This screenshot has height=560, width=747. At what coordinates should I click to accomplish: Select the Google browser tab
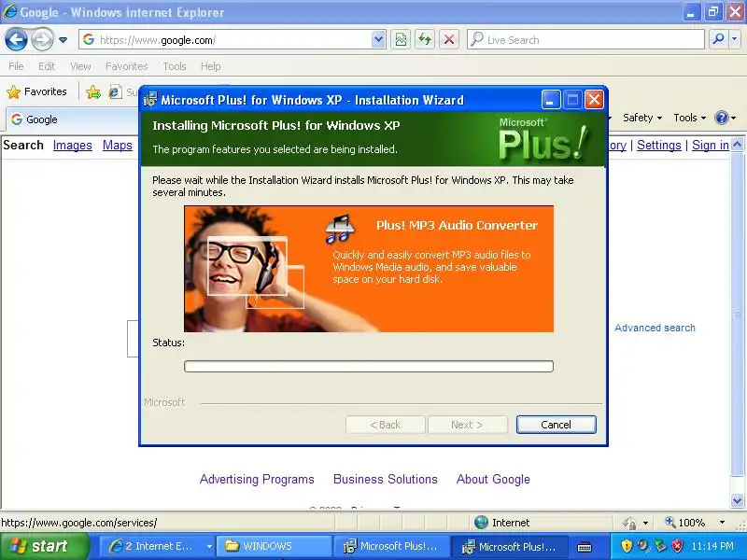(x=72, y=119)
